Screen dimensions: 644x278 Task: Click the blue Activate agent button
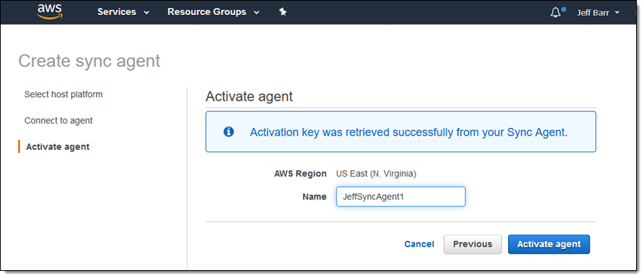click(x=549, y=244)
